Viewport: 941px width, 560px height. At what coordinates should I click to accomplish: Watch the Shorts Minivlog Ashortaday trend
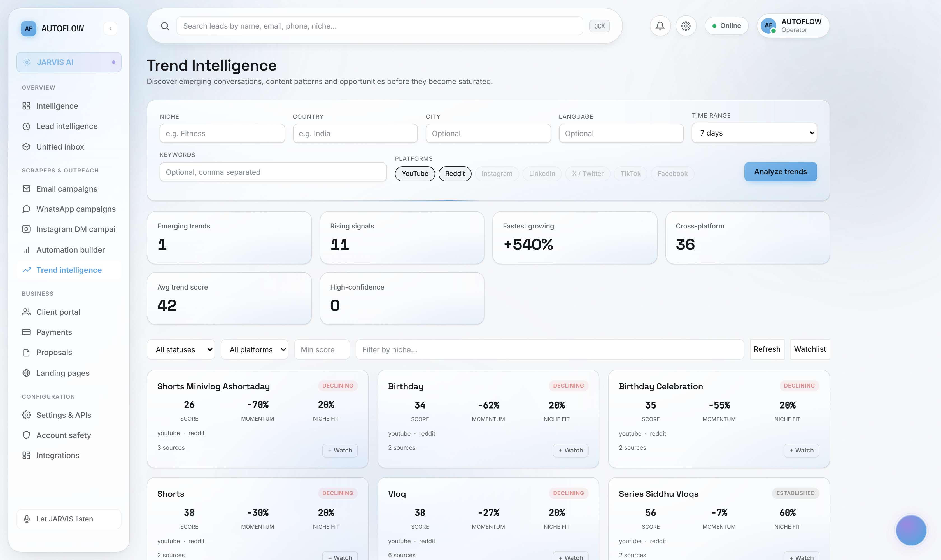pyautogui.click(x=340, y=450)
